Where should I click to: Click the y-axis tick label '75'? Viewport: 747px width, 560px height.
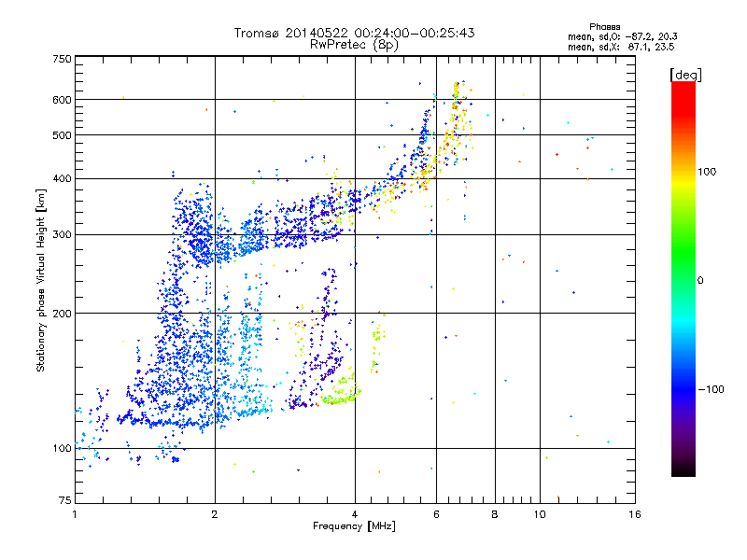65,500
